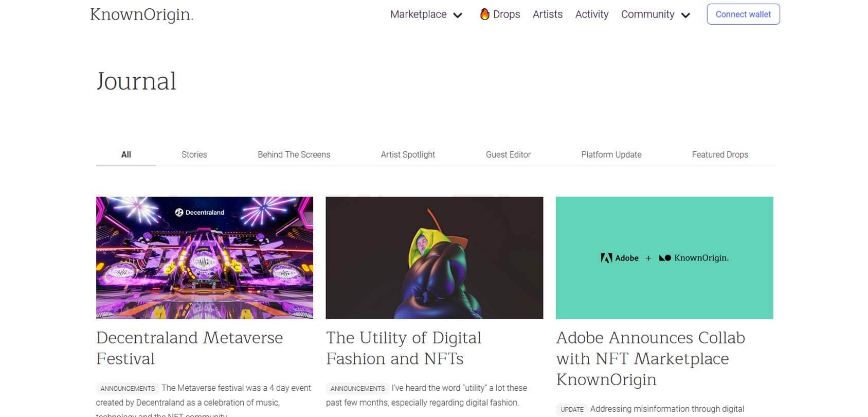
Task: Open the Platform Update tab
Action: click(611, 154)
